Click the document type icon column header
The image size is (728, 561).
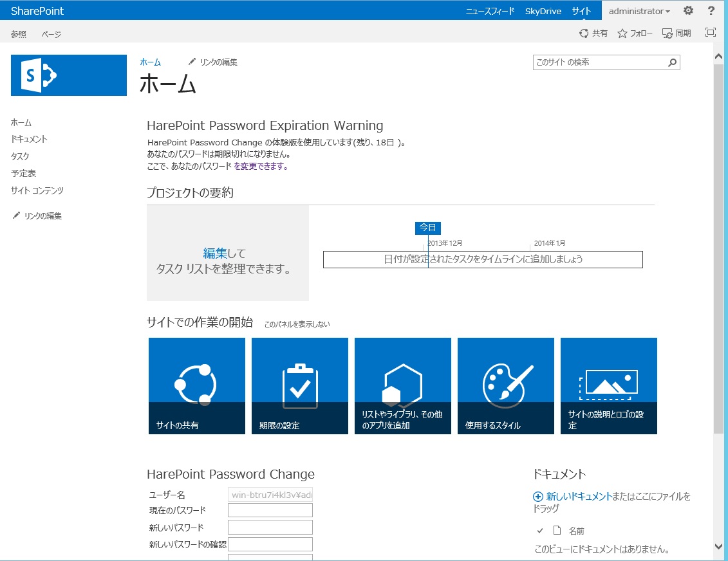[557, 530]
